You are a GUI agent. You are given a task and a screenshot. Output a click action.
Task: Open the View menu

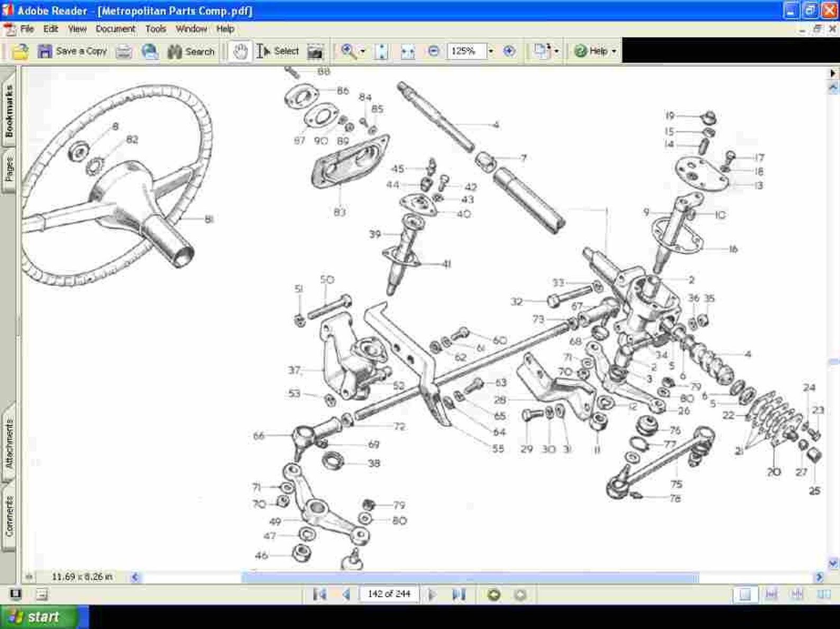tap(77, 29)
